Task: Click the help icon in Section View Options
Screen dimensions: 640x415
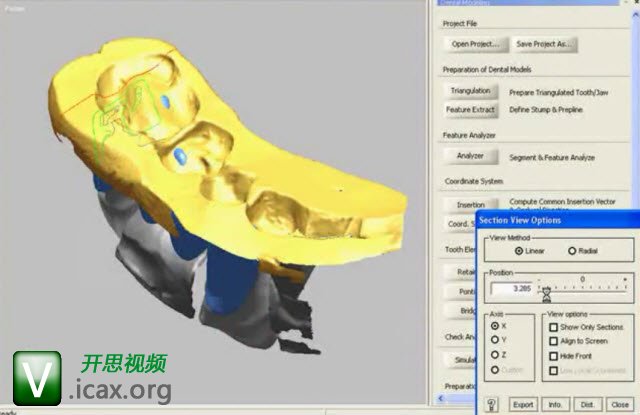Action: pos(491,404)
